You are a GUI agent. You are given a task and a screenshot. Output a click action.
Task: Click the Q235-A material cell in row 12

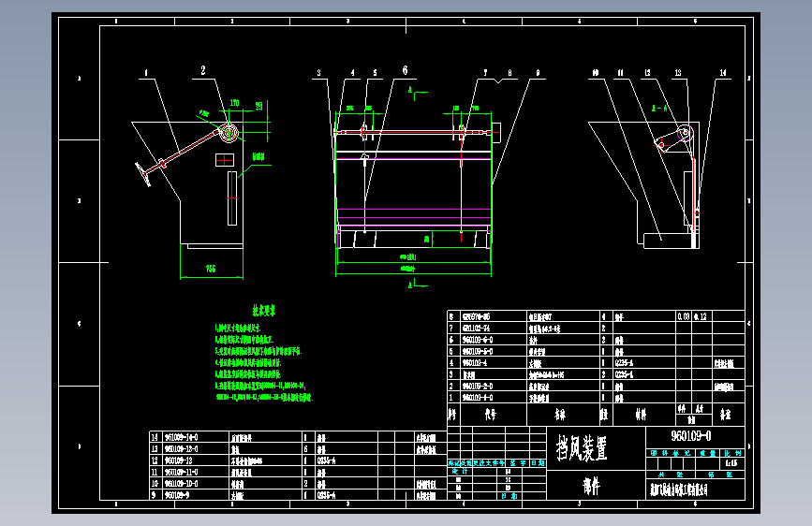coord(326,460)
